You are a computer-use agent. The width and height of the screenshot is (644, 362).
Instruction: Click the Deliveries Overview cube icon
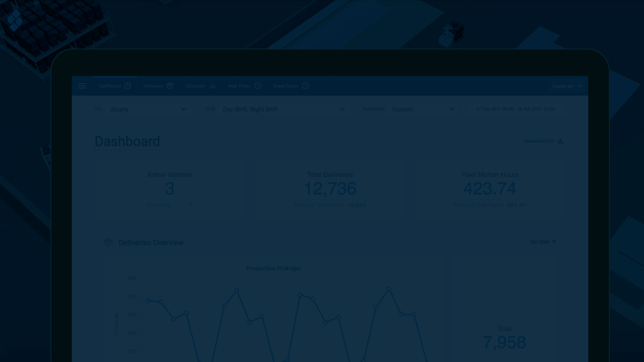(108, 242)
